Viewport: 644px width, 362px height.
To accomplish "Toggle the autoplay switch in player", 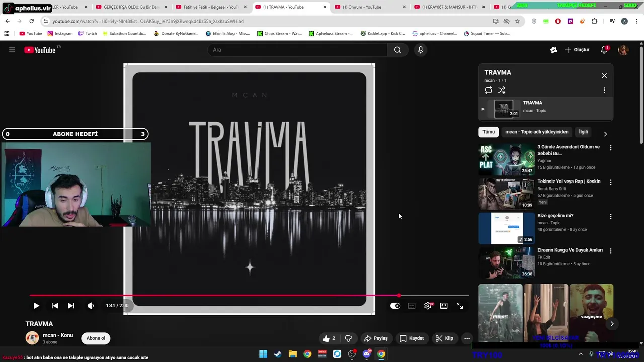I will click(395, 306).
